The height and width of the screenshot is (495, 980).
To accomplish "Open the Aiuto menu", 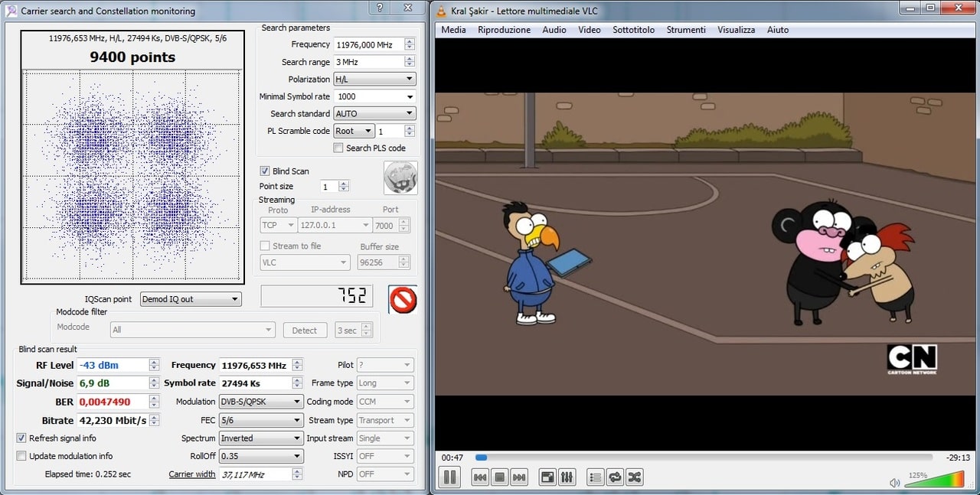I will 778,30.
